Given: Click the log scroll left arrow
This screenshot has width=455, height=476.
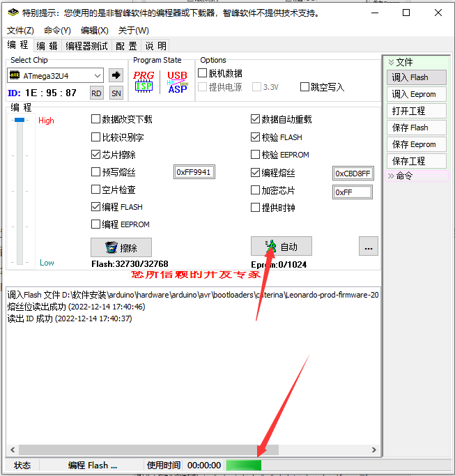Looking at the screenshot, I should point(13,450).
